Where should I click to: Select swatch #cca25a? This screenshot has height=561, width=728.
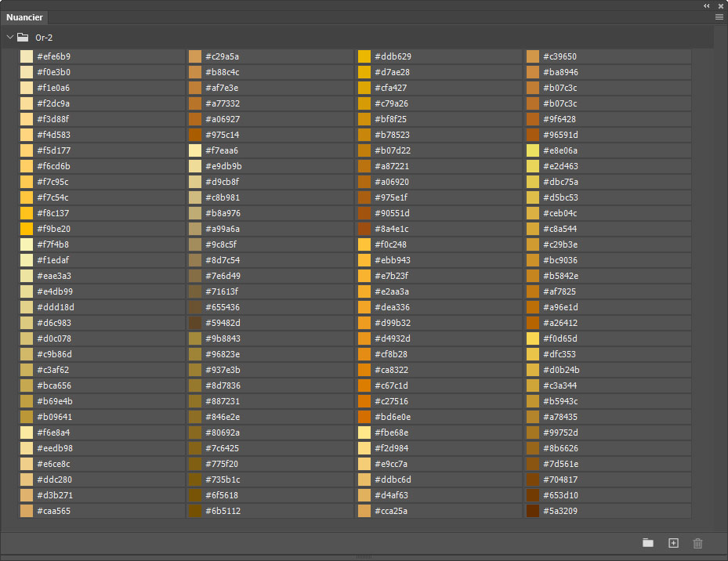tap(364, 511)
